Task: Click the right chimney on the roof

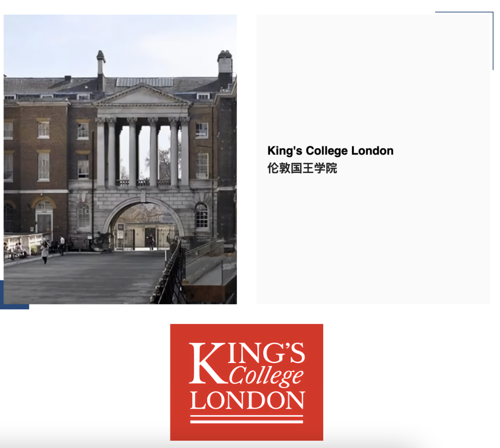Action: point(225,68)
